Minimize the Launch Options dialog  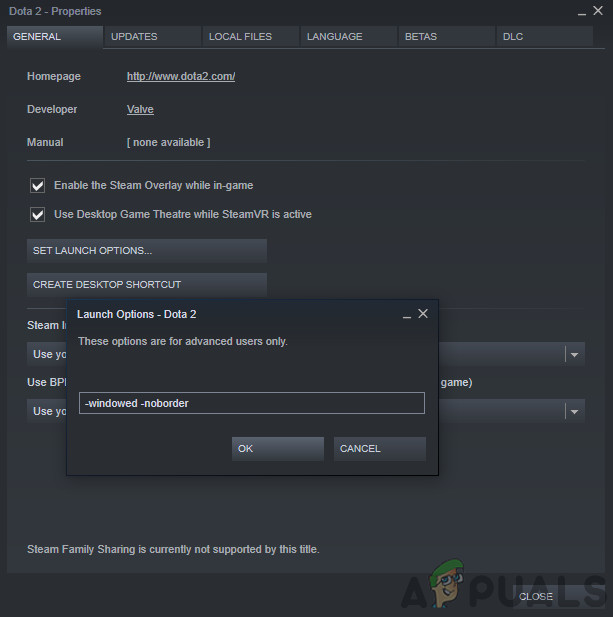click(407, 315)
